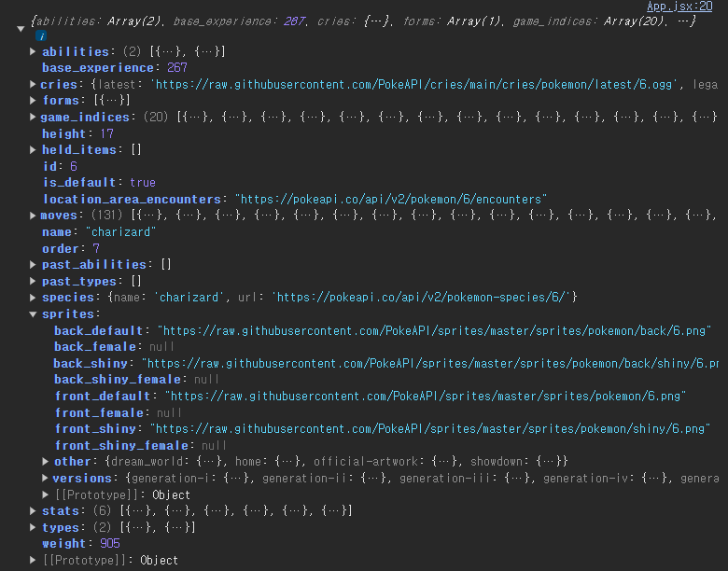Image resolution: width=728 pixels, height=571 pixels.
Task: Click the moves (131) count label
Action: point(106,216)
